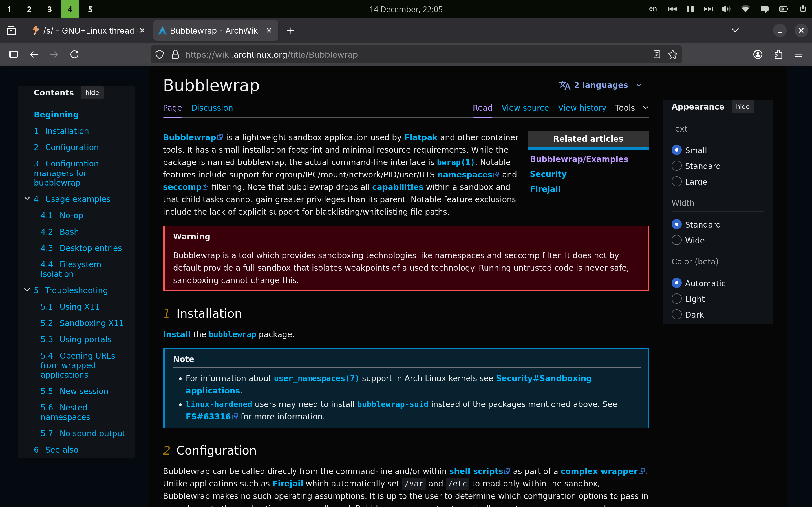The image size is (812, 507).
Task: Click the tracking protection shield icon
Action: point(160,54)
